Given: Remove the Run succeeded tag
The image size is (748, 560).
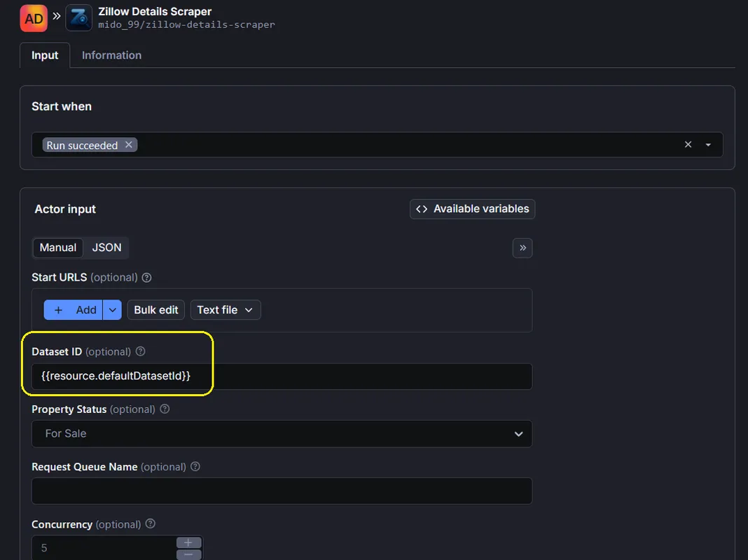Looking at the screenshot, I should pyautogui.click(x=129, y=144).
